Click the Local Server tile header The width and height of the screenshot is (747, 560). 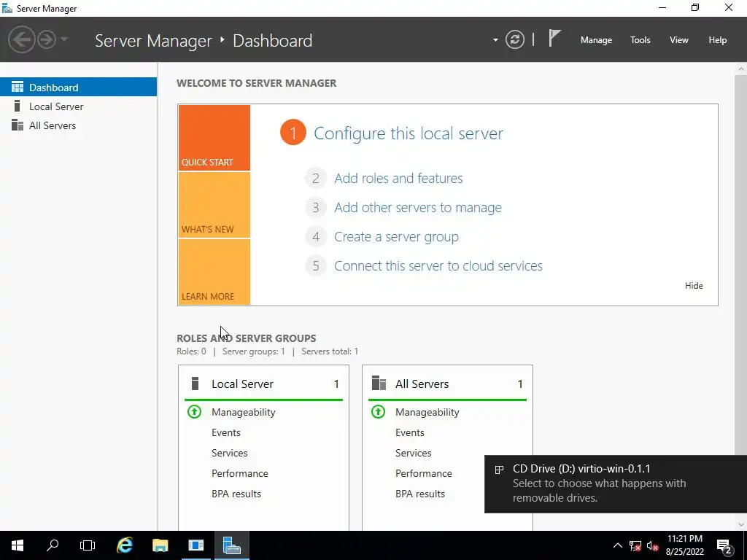point(263,384)
